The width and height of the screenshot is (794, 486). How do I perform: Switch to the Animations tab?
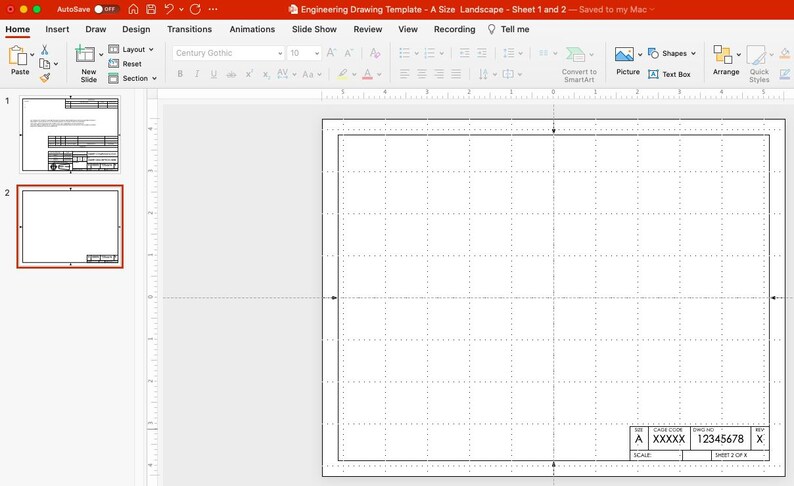point(252,29)
